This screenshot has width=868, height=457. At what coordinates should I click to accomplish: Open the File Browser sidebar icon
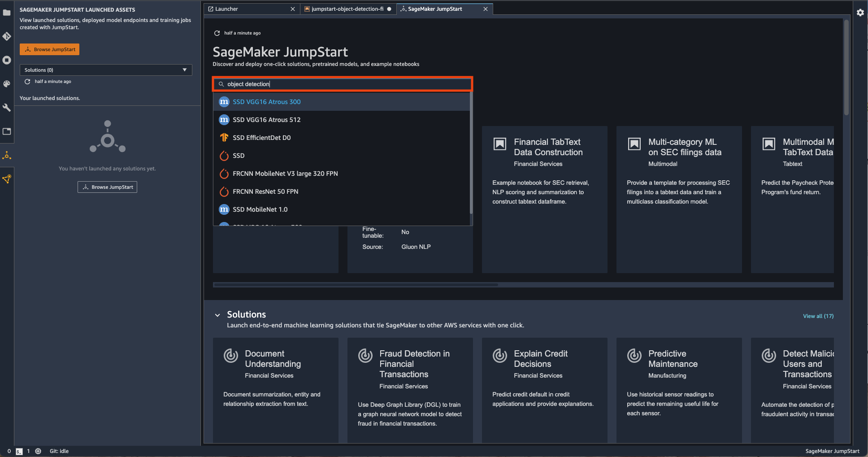click(7, 13)
